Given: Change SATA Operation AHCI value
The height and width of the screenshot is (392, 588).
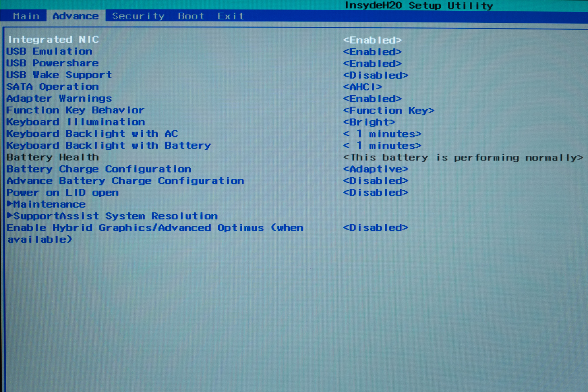Looking at the screenshot, I should 363,87.
